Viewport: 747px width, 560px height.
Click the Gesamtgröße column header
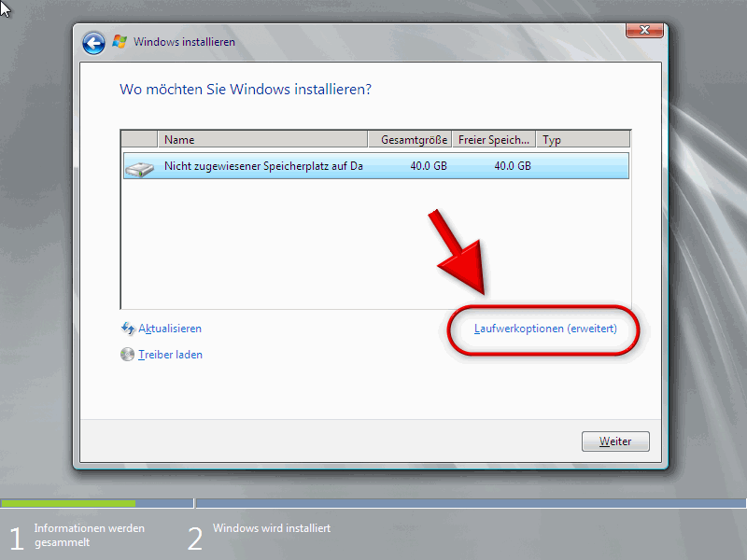(x=415, y=140)
